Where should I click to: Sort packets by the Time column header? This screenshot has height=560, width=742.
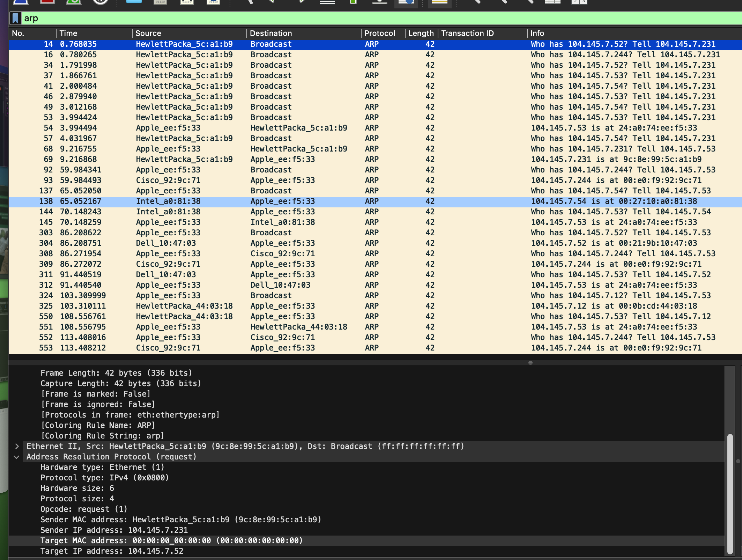pos(68,33)
